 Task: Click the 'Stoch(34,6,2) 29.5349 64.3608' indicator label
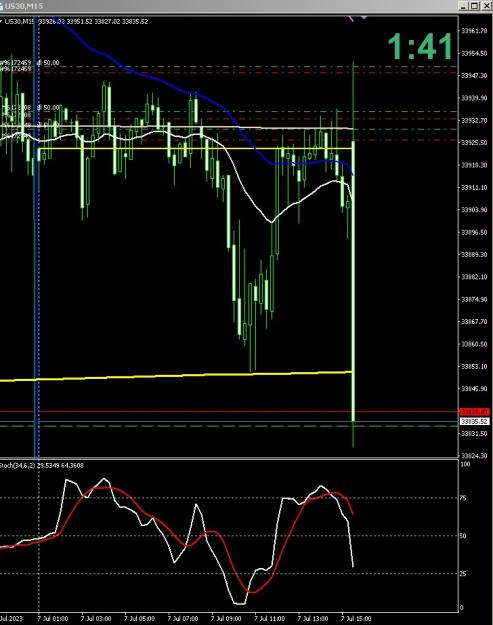click(42, 465)
